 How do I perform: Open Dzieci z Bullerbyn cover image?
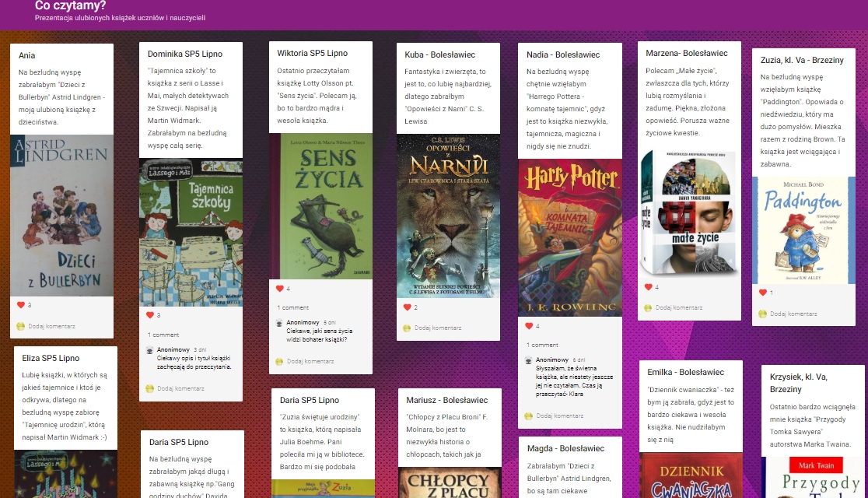click(62, 216)
